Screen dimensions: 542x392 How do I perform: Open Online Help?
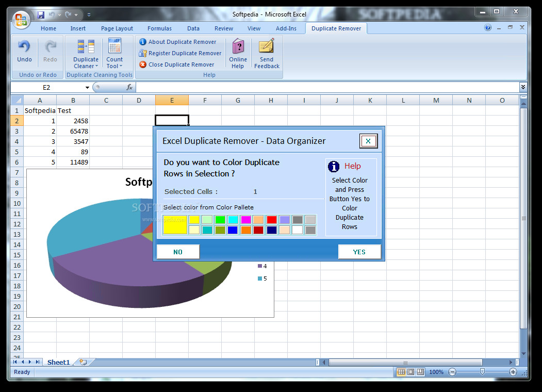(238, 54)
